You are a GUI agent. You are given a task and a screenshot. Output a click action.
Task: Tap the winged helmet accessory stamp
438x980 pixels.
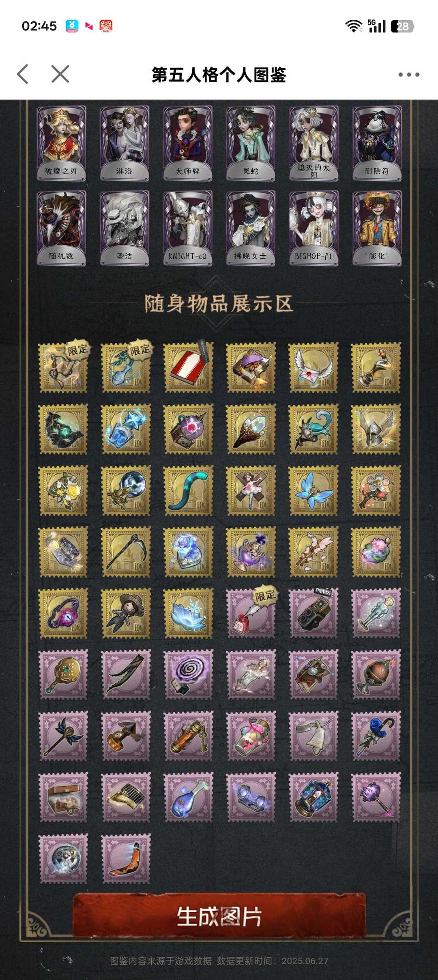(x=376, y=429)
